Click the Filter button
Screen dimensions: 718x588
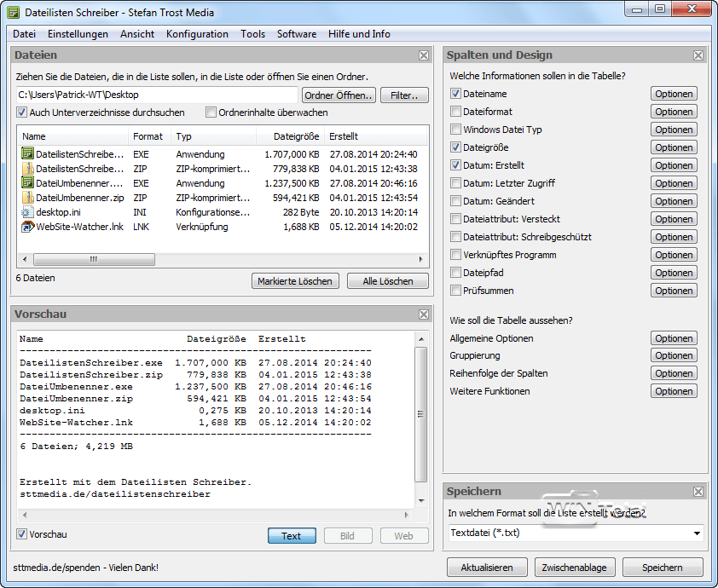click(404, 95)
